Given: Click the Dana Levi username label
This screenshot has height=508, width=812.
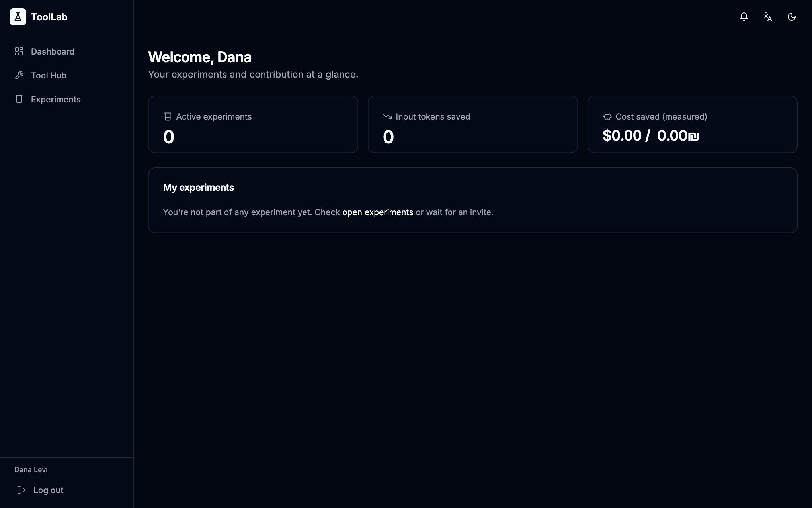Looking at the screenshot, I should click(x=31, y=469).
